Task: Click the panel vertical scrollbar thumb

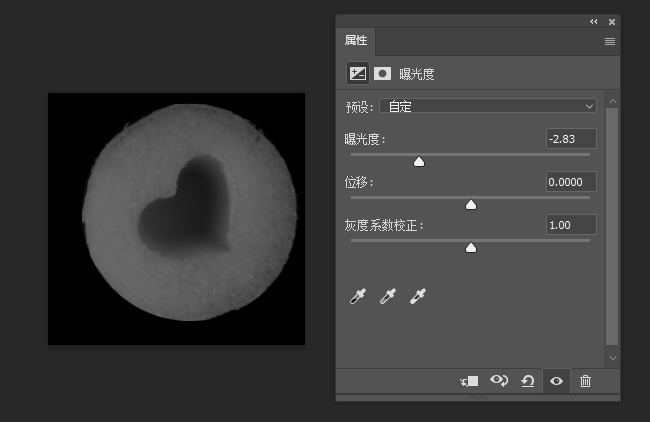Action: 612,226
